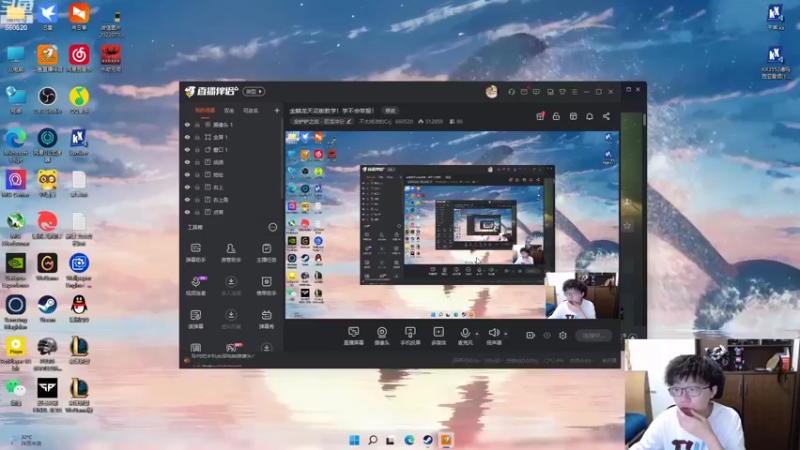The width and height of the screenshot is (800, 450).
Task: Click the pencil edit icon beside the category label
Action: coord(349,121)
